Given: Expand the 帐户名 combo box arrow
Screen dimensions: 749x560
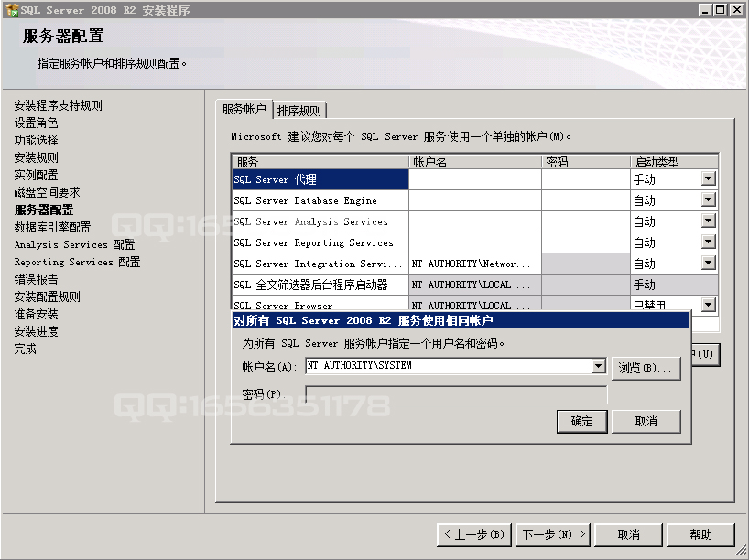Looking at the screenshot, I should tap(599, 366).
